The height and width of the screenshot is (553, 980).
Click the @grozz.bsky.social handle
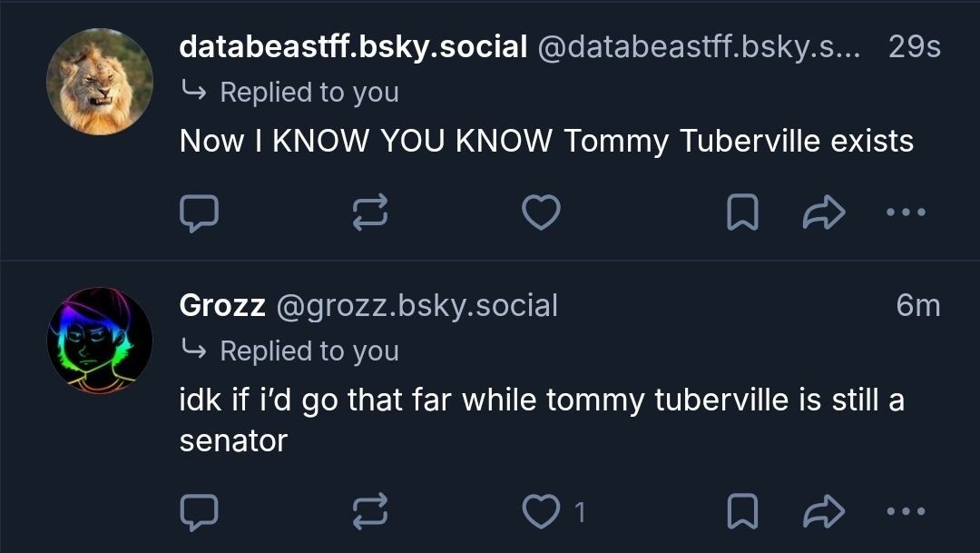(416, 306)
